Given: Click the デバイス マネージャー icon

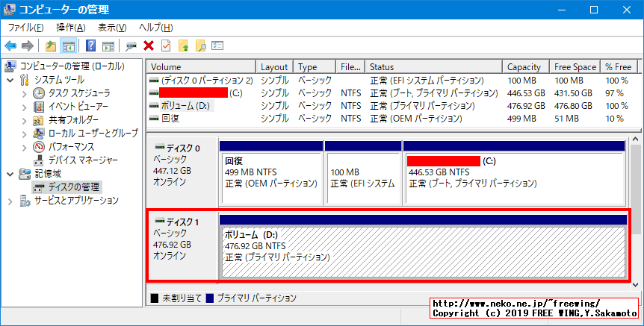Looking at the screenshot, I should (x=39, y=160).
